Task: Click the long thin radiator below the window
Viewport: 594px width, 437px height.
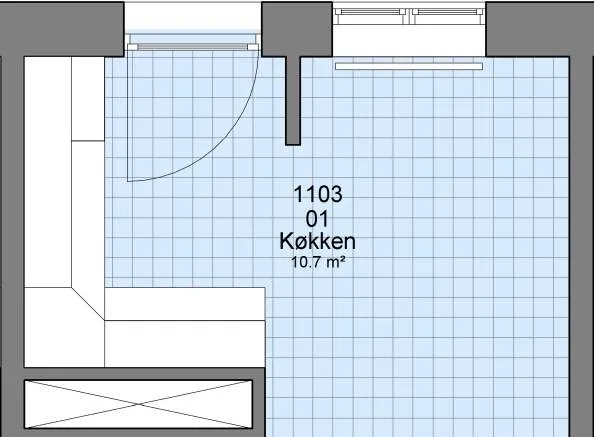Action: [409, 66]
